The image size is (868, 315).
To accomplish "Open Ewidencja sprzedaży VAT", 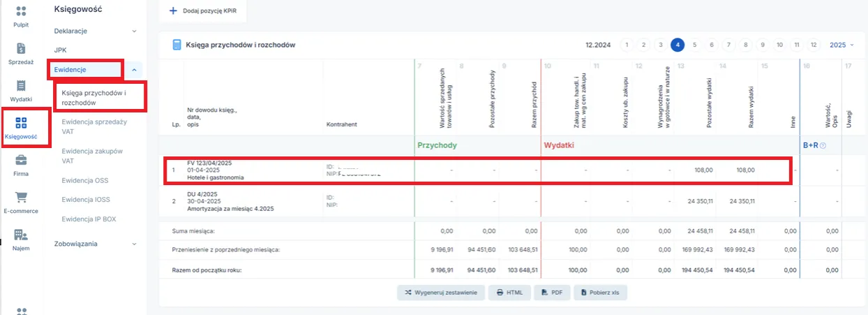I will 94,126.
